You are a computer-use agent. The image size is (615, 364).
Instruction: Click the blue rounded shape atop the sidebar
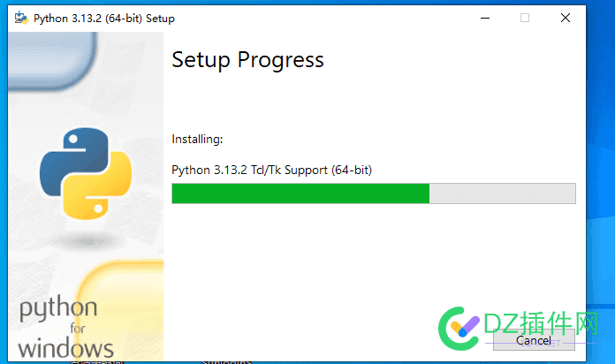51,59
